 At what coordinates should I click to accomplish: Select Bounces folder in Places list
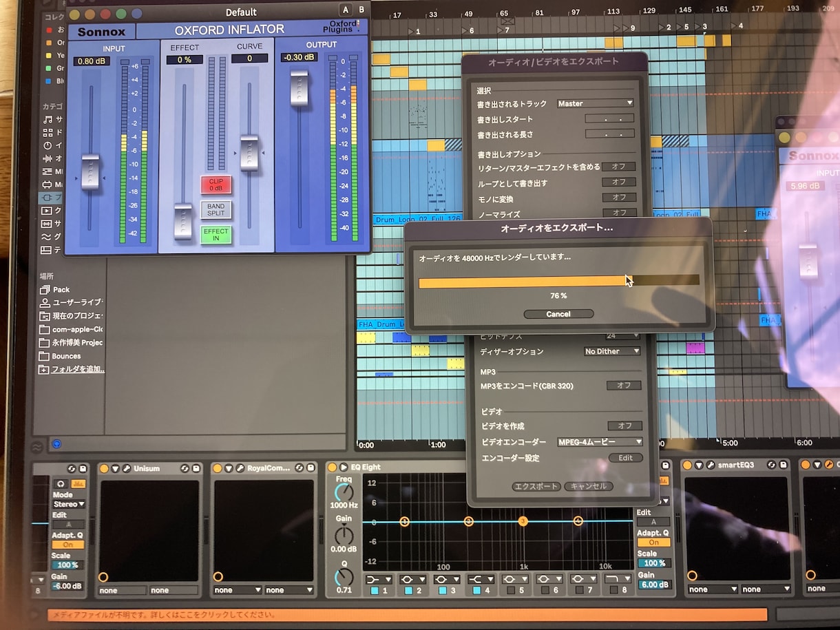[61, 356]
